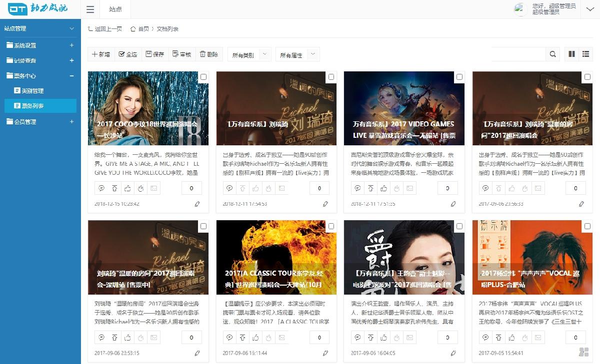The height and width of the screenshot is (364, 600).
Task: Click the 保存 button
Action: (155, 54)
